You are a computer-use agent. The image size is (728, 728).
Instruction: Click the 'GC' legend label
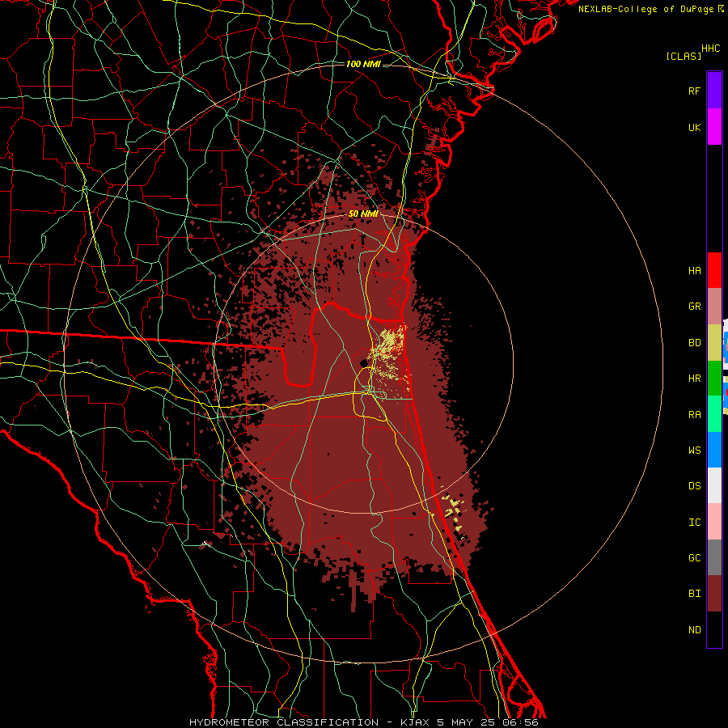tap(694, 558)
